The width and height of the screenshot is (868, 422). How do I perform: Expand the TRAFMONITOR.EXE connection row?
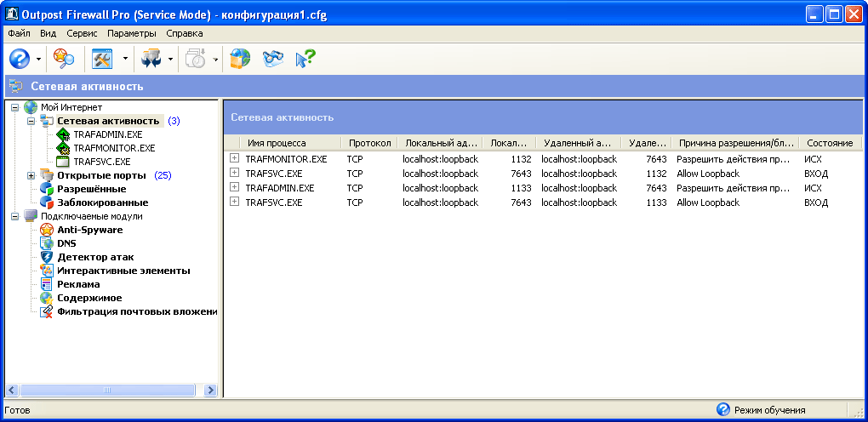click(x=234, y=159)
